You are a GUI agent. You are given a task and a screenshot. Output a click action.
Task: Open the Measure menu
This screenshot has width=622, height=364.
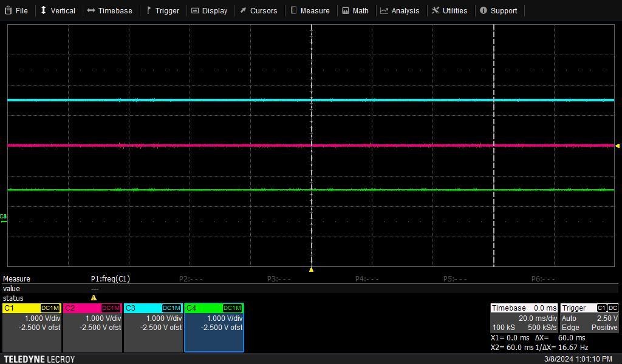310,11
